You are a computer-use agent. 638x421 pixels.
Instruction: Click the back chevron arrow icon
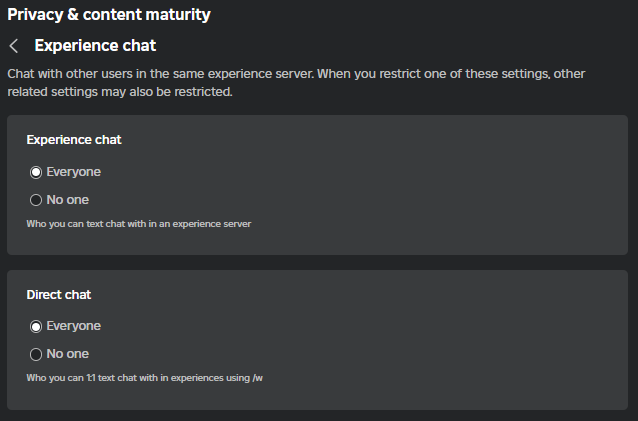(14, 46)
